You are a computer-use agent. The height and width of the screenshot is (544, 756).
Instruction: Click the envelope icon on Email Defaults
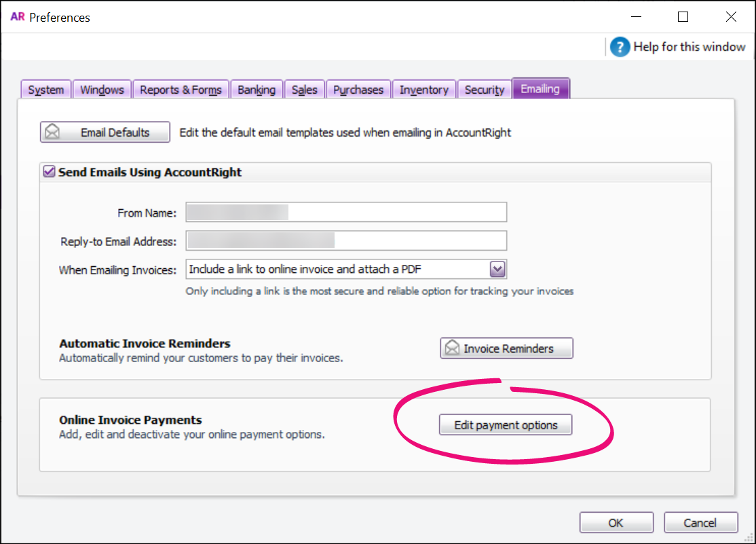(x=52, y=132)
